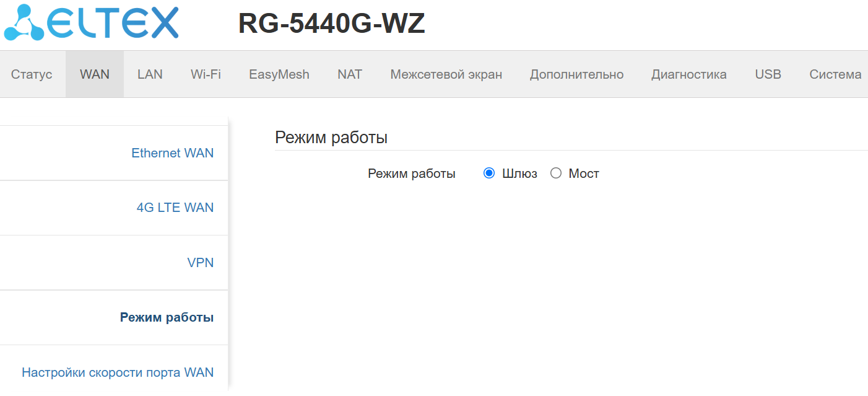Select the USB tab
The height and width of the screenshot is (396, 868).
(768, 74)
